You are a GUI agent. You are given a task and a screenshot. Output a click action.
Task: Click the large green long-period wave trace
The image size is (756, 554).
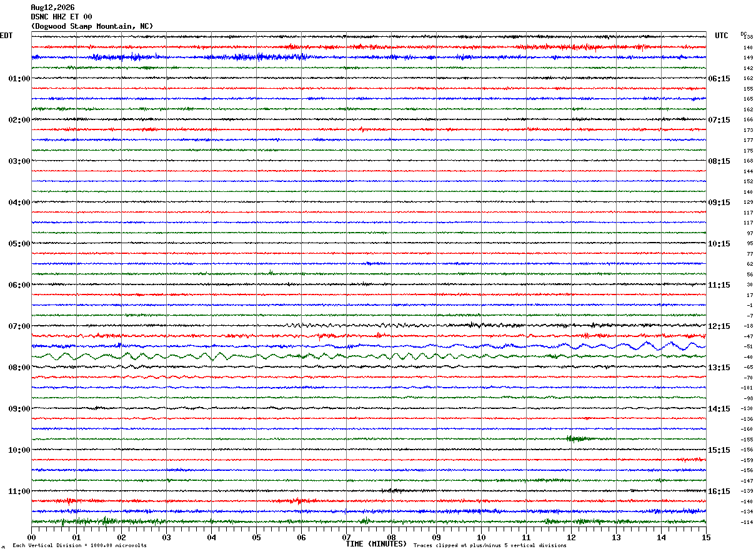250,356
